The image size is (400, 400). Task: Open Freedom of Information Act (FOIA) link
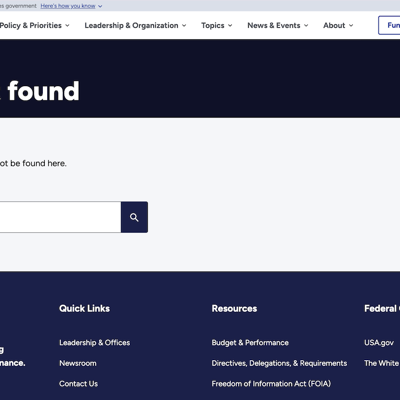[271, 384]
